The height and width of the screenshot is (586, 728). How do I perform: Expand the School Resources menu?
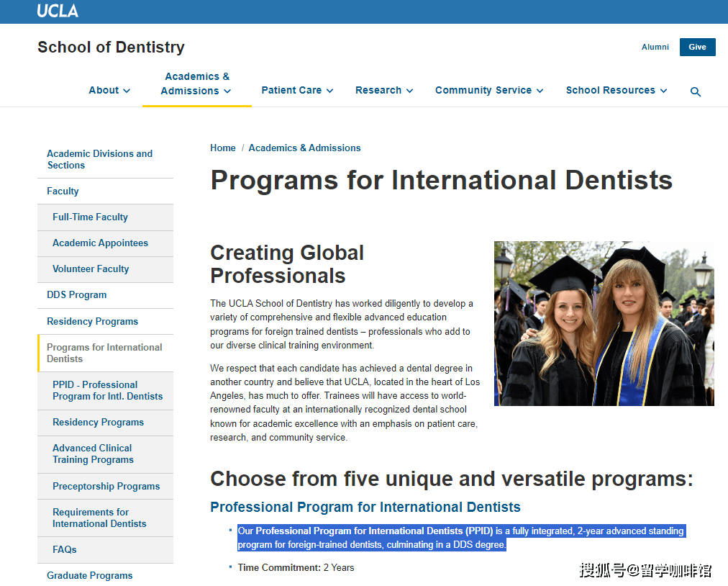[616, 90]
